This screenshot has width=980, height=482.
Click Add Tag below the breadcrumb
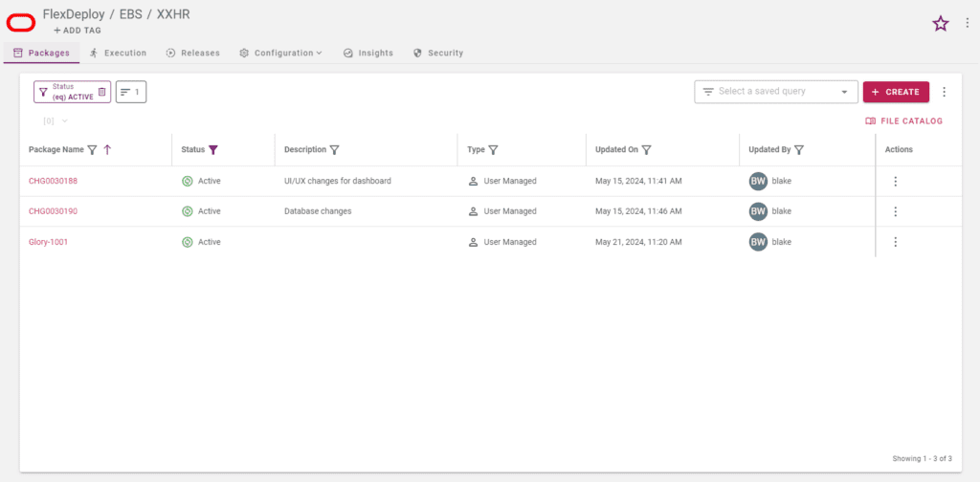pos(77,30)
